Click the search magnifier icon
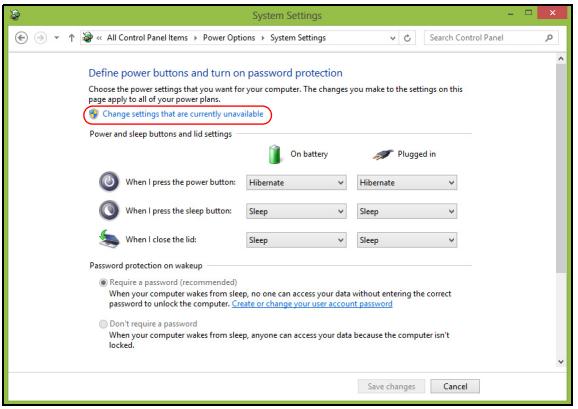Image resolution: width=578 pixels, height=409 pixels. pos(549,38)
